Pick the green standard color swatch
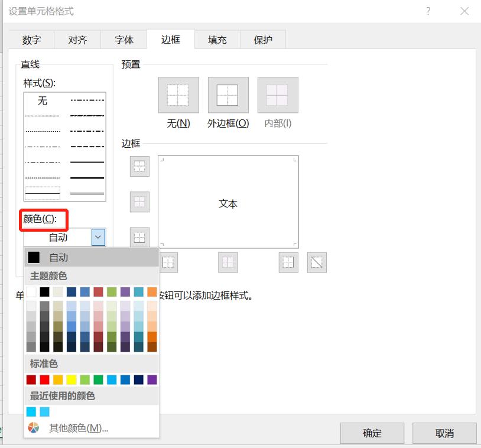Image resolution: width=481 pixels, height=448 pixels. [98, 379]
